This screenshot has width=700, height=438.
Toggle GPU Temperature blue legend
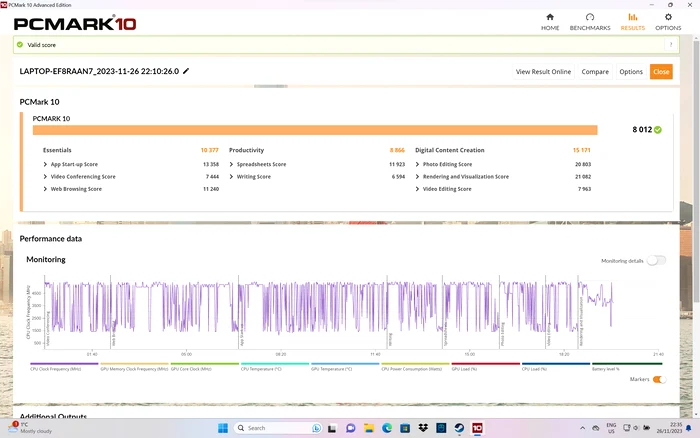click(x=345, y=367)
